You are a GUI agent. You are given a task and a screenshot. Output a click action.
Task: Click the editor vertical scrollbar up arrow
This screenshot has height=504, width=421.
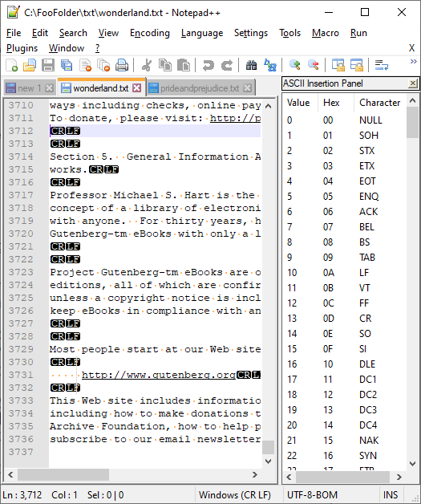click(x=269, y=106)
